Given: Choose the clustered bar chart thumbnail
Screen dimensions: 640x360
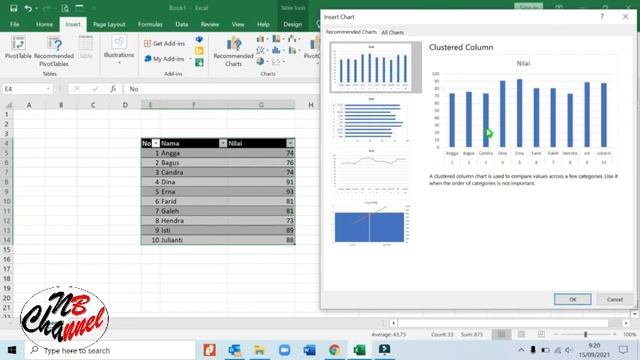Looking at the screenshot, I should pos(371,120).
